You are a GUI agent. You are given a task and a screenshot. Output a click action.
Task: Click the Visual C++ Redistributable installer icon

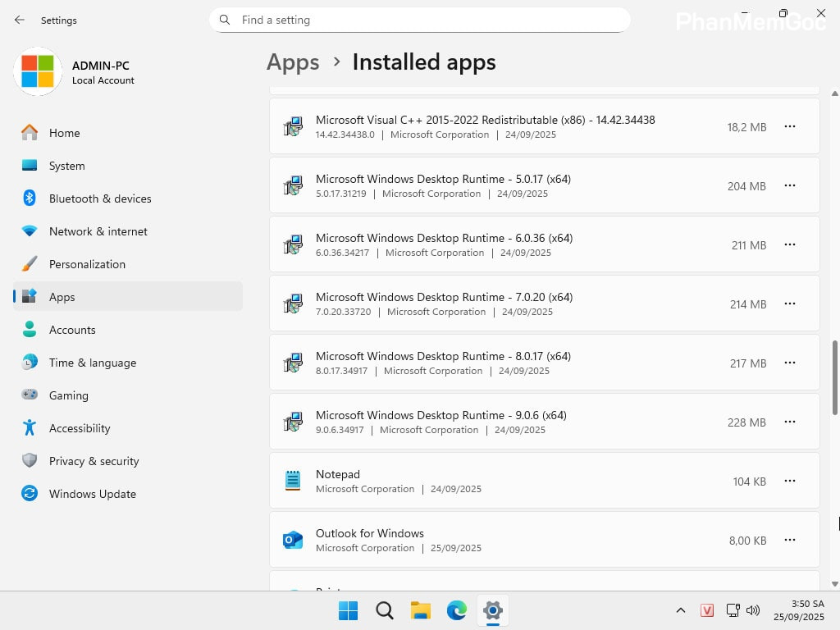click(x=293, y=126)
